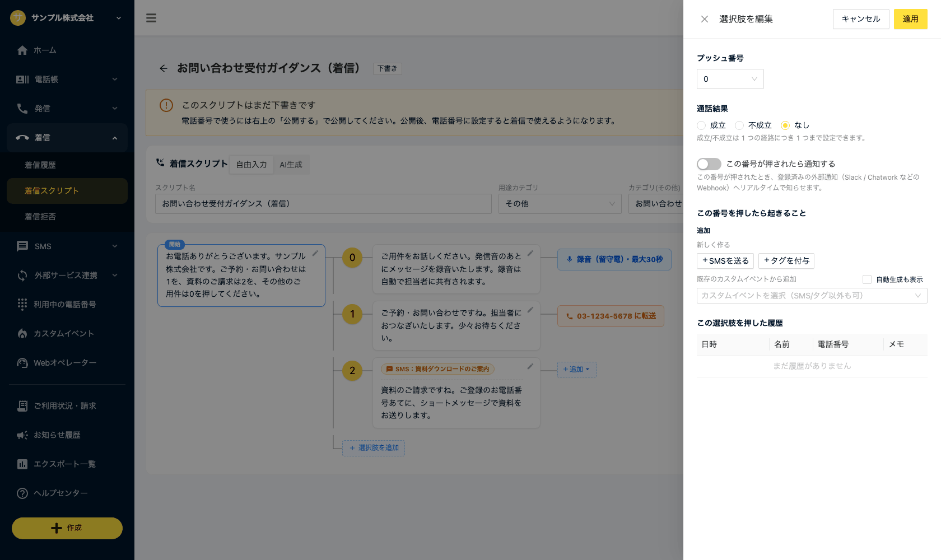The height and width of the screenshot is (560, 941).
Task: Click the number 0 option circle
Action: pyautogui.click(x=352, y=258)
